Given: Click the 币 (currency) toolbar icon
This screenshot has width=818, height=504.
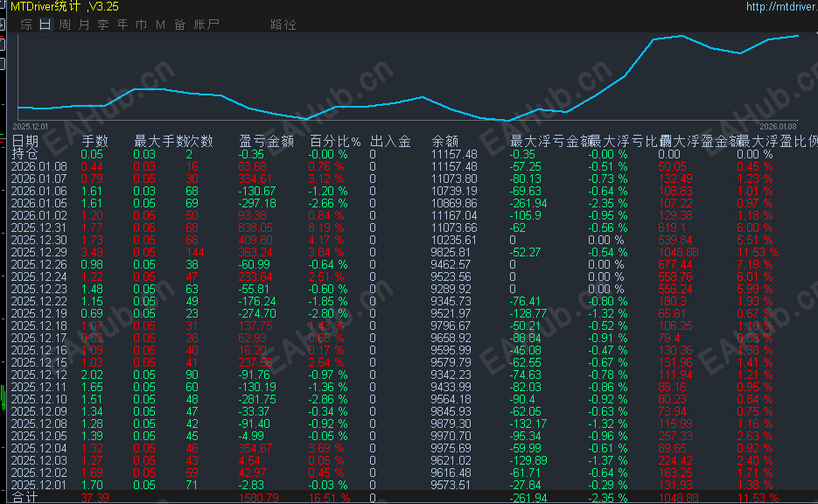Looking at the screenshot, I should click(x=141, y=25).
